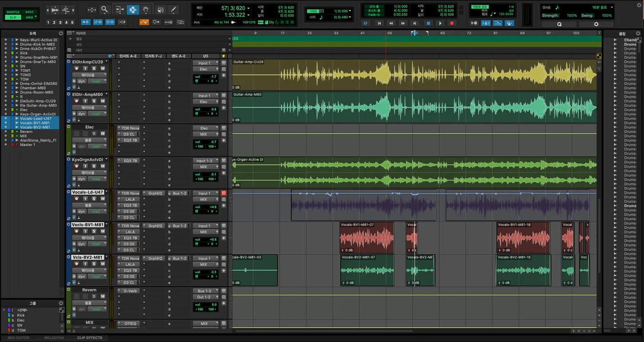
Task: Click the Fast Forward transport button
Action: (403, 23)
